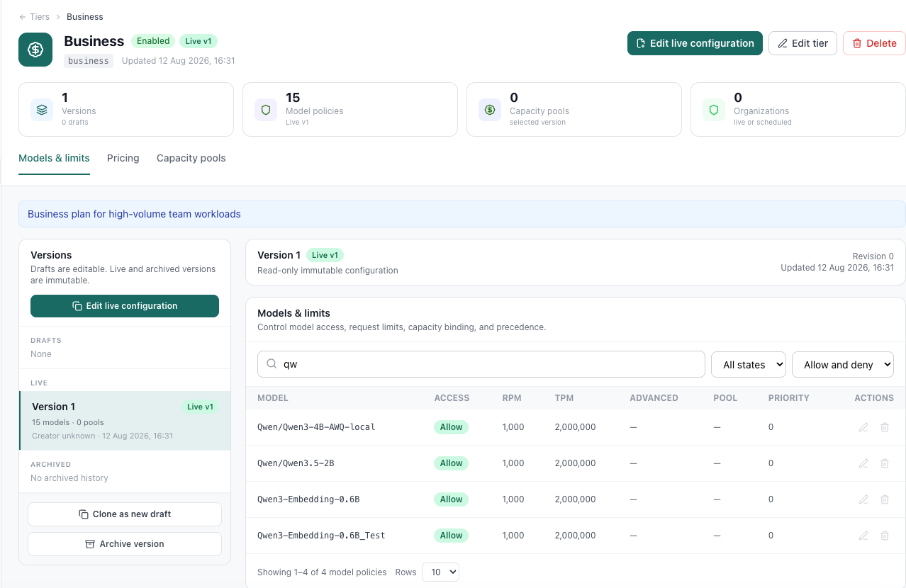Screen dimensions: 906x588
Task: Click the Allow badge for Qwen3-Embedding-0.6B_Test
Action: pyautogui.click(x=451, y=536)
